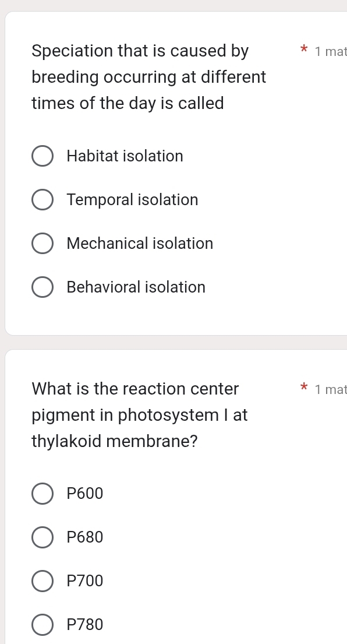Select the Temporal isolation radio button

coord(43,199)
